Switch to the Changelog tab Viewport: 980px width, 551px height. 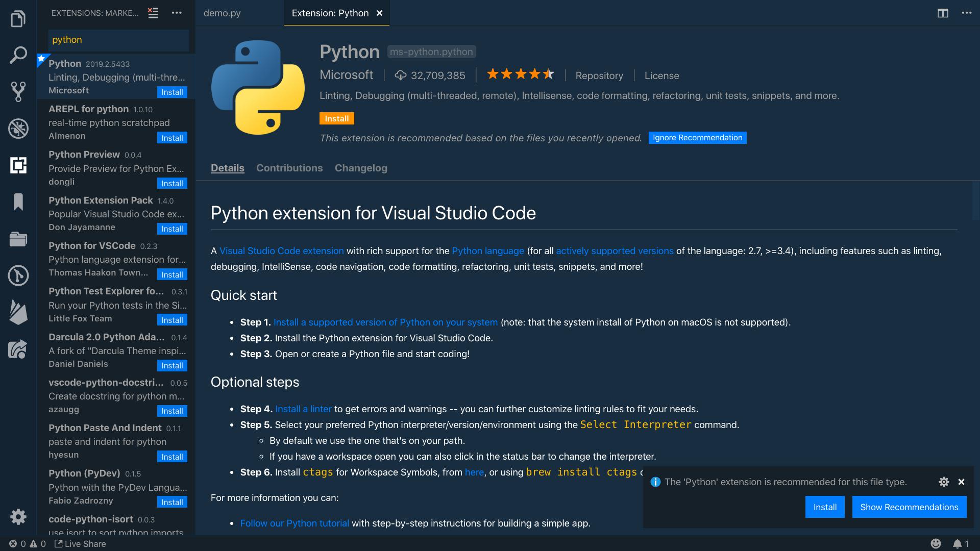(x=361, y=167)
